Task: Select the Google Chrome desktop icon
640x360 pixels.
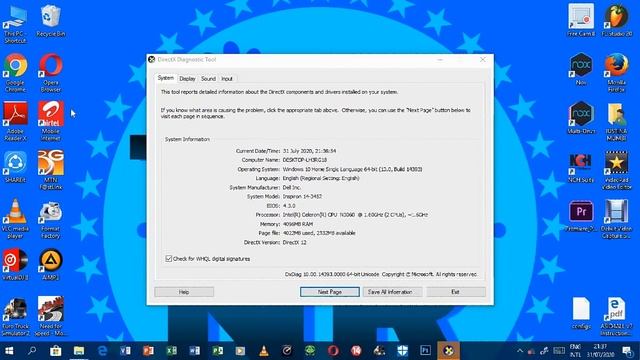Action: (16, 73)
